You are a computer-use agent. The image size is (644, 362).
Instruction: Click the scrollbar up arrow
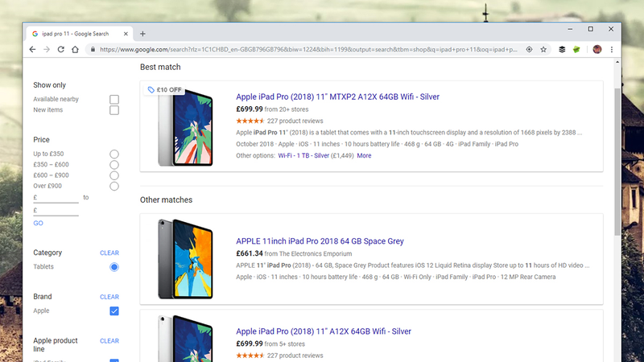point(617,62)
